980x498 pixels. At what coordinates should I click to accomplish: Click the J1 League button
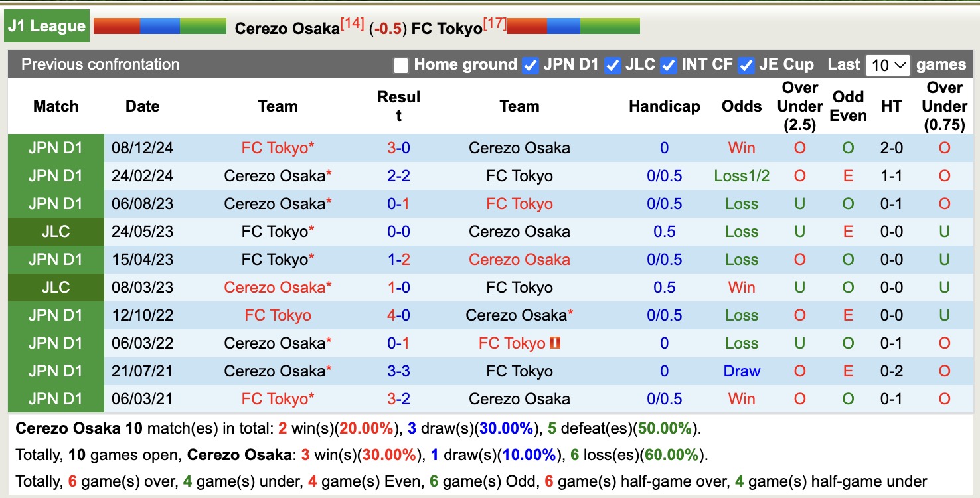tap(46, 25)
